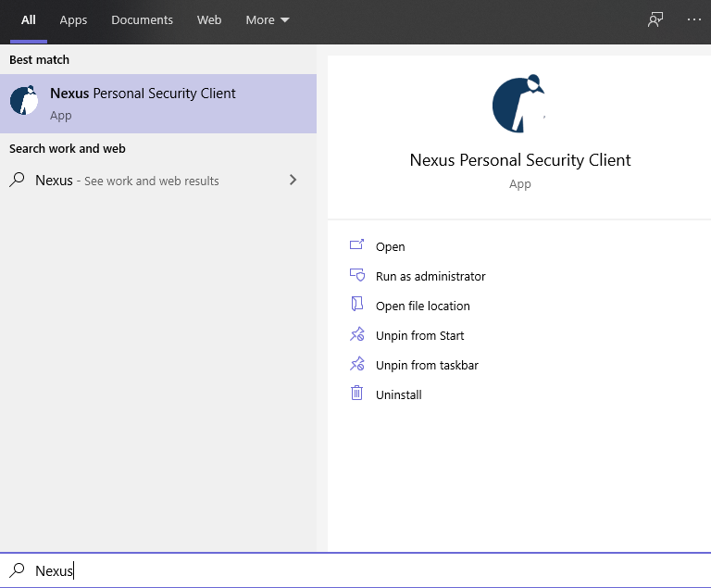711x588 pixels.
Task: Click the Nexus app icon in Best match
Action: pos(24,102)
